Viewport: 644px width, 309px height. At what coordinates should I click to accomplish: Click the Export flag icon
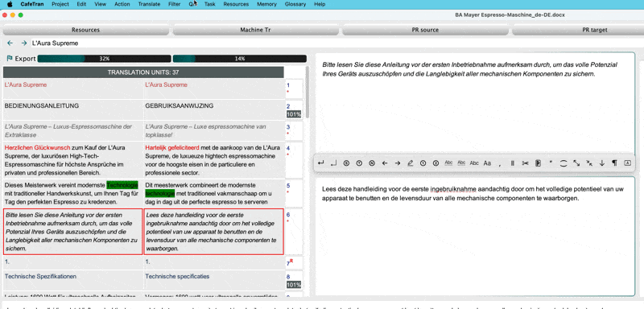tap(10, 59)
